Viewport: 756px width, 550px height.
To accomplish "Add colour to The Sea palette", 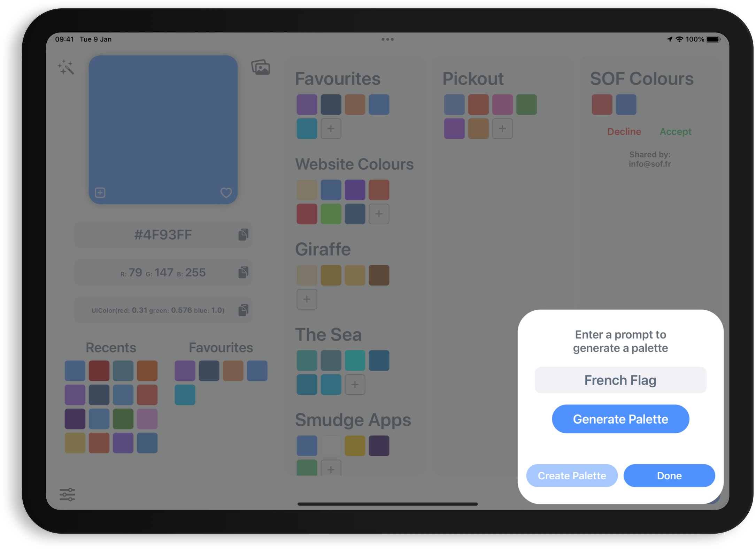I will tap(355, 385).
